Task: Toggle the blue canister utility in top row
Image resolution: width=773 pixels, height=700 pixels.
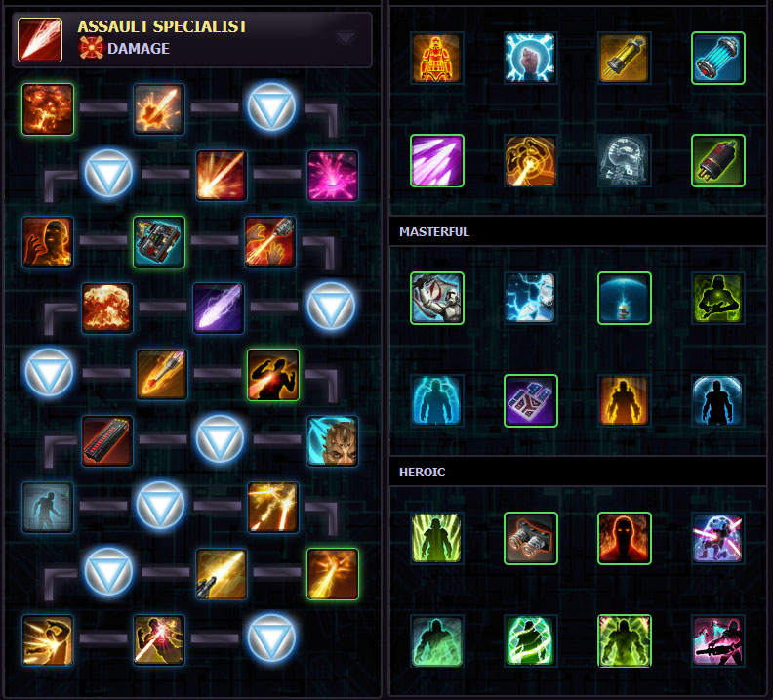Action: click(717, 59)
